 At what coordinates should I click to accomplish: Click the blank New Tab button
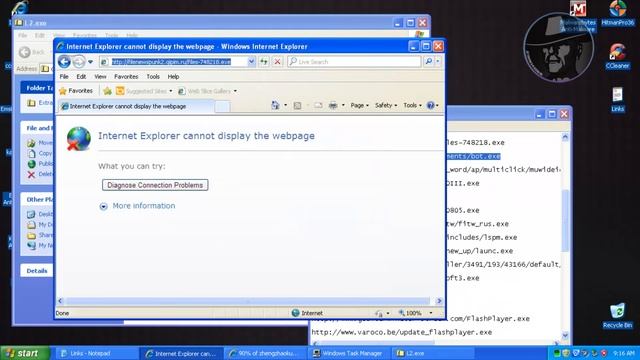click(222, 107)
